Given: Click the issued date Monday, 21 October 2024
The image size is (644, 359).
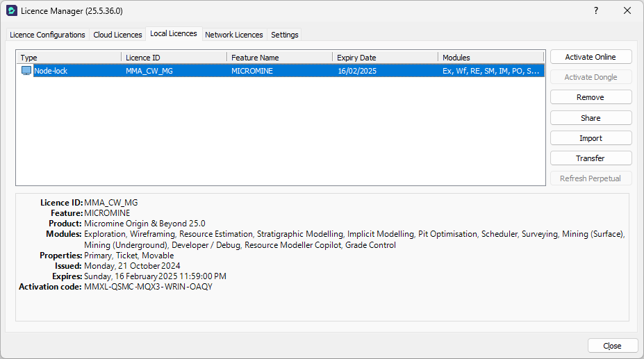Looking at the screenshot, I should pos(132,266).
